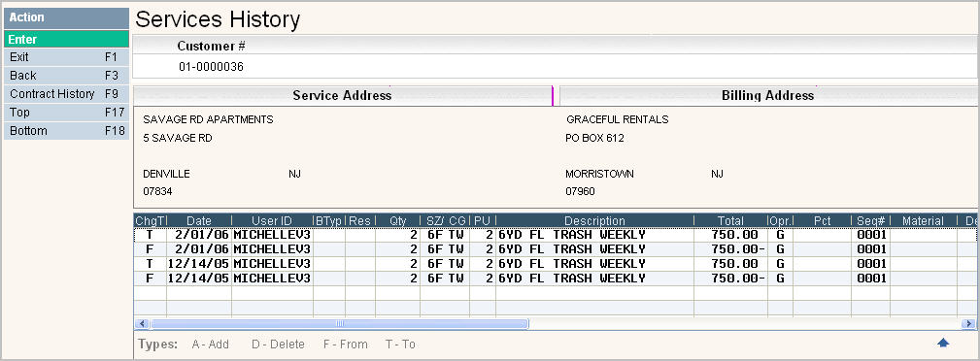
Task: Select the 12/14/05 row with ChgT T
Action: coord(555,264)
